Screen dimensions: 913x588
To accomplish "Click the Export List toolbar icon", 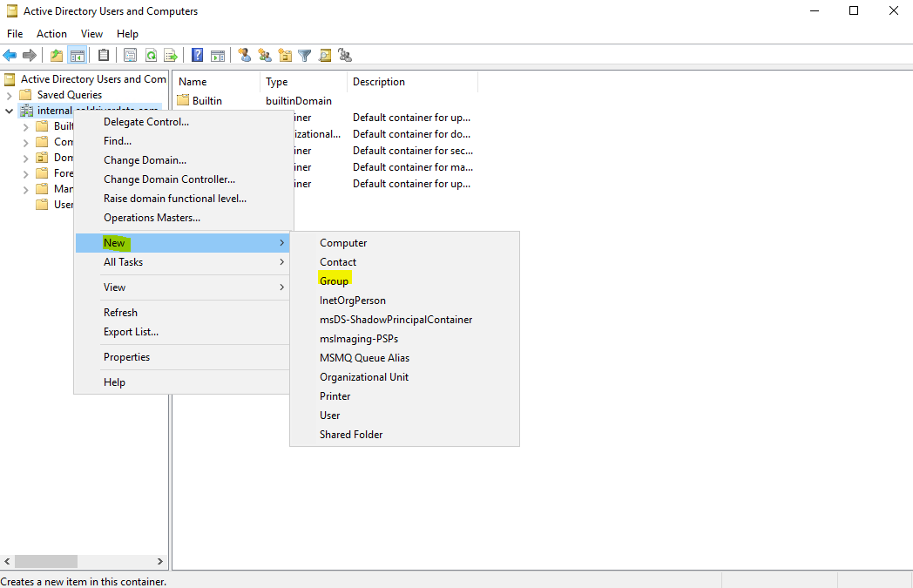I will [171, 56].
